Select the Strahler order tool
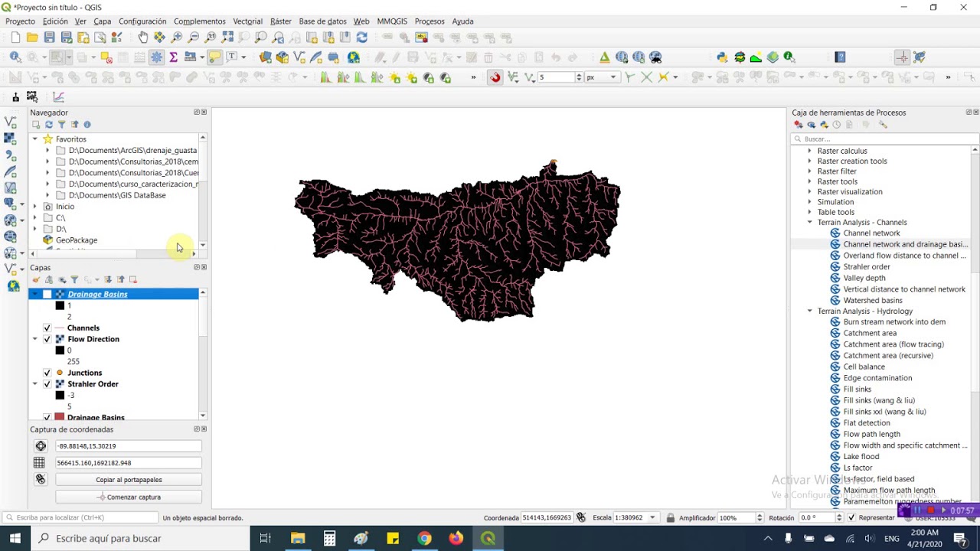980x551 pixels. coord(867,267)
